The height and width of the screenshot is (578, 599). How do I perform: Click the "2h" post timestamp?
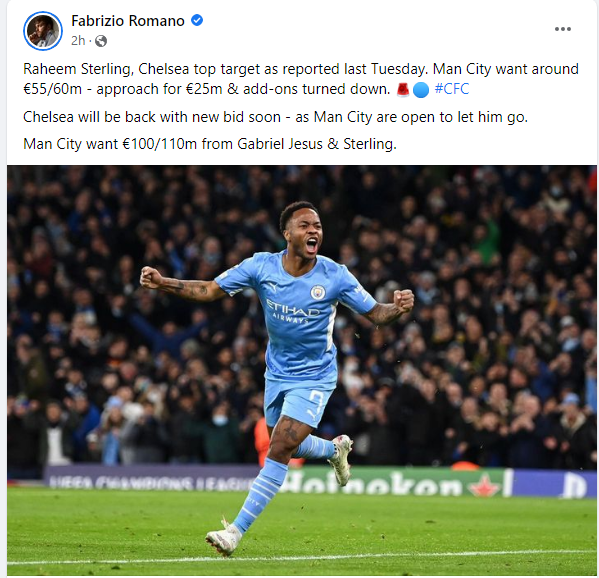[78, 40]
